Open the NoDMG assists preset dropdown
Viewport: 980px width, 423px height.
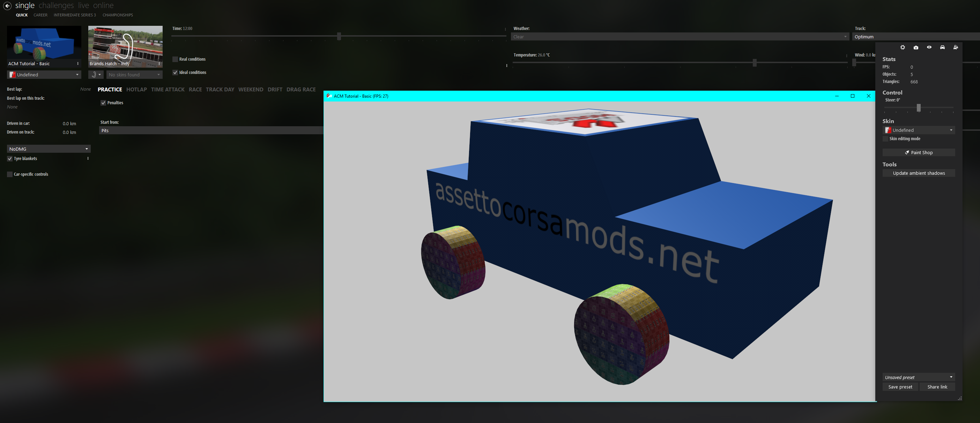pos(49,149)
